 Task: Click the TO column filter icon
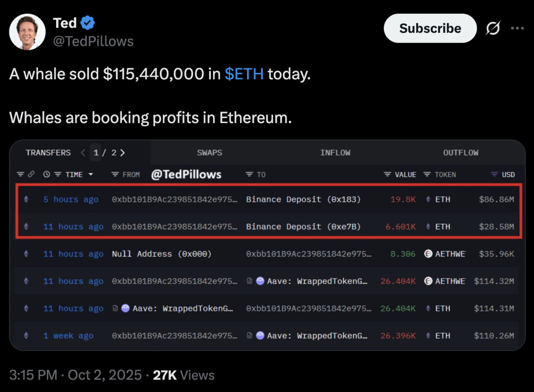coord(250,175)
